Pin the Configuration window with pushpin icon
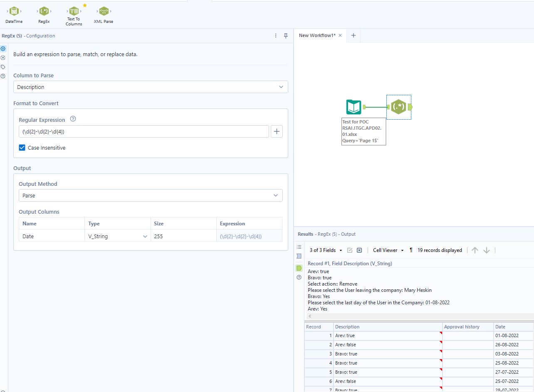Screen dimensions: 534x392 (x=286, y=36)
